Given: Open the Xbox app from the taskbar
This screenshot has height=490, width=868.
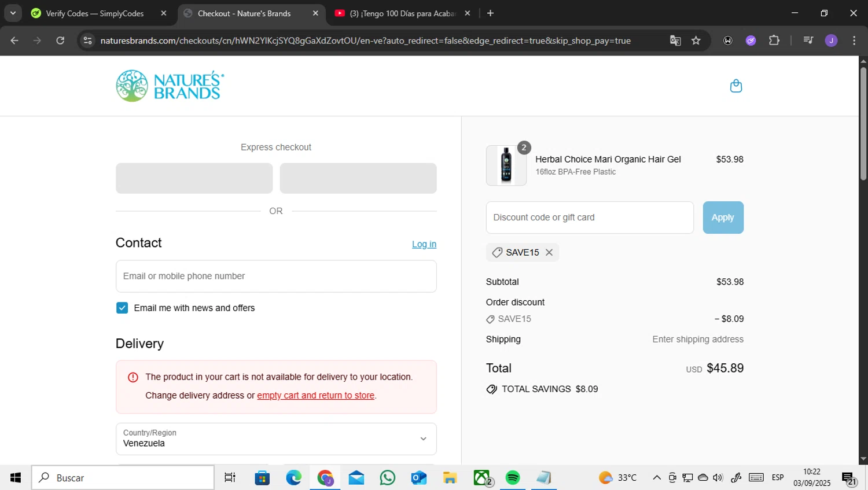Looking at the screenshot, I should (482, 478).
